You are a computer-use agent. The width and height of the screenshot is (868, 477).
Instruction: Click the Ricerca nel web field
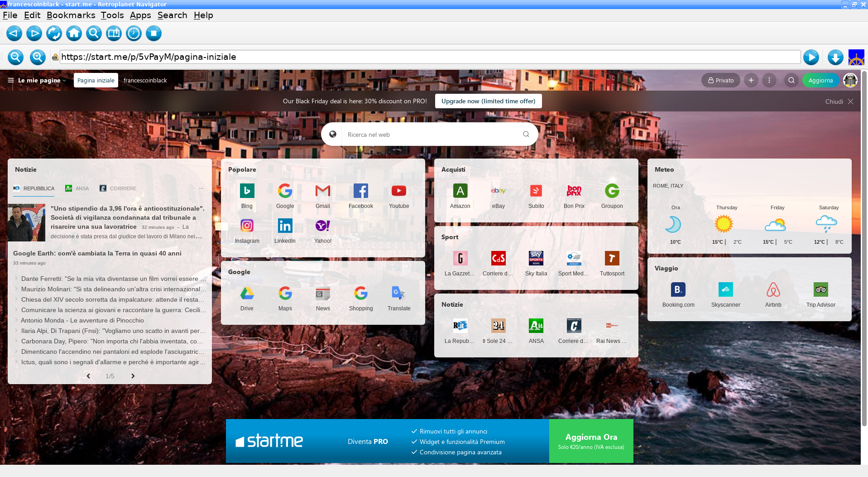click(x=430, y=135)
